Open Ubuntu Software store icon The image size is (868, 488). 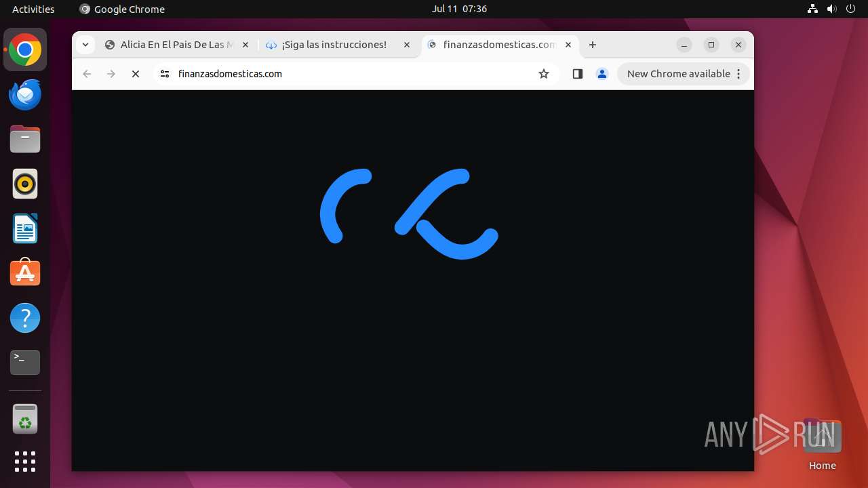25,273
